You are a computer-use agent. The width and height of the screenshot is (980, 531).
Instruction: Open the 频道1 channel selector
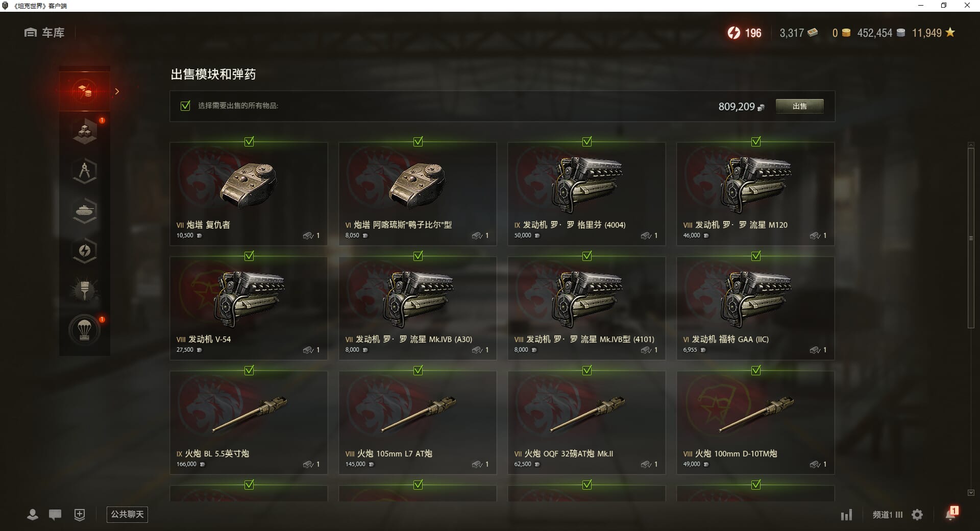pyautogui.click(x=887, y=515)
